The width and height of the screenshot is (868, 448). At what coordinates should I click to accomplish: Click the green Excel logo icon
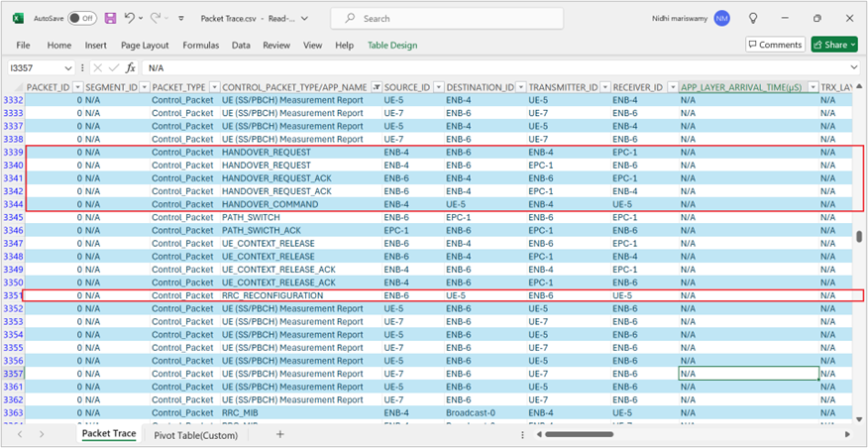pos(19,18)
